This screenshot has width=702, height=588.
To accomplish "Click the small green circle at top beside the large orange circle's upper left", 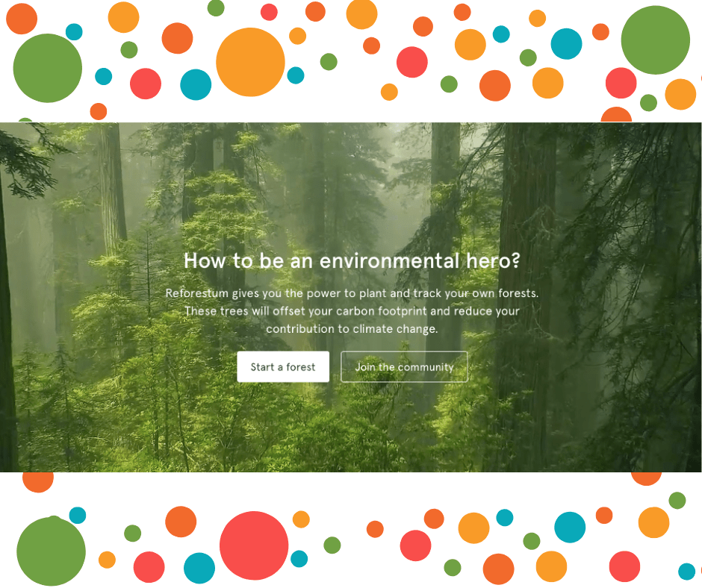I will [216, 8].
